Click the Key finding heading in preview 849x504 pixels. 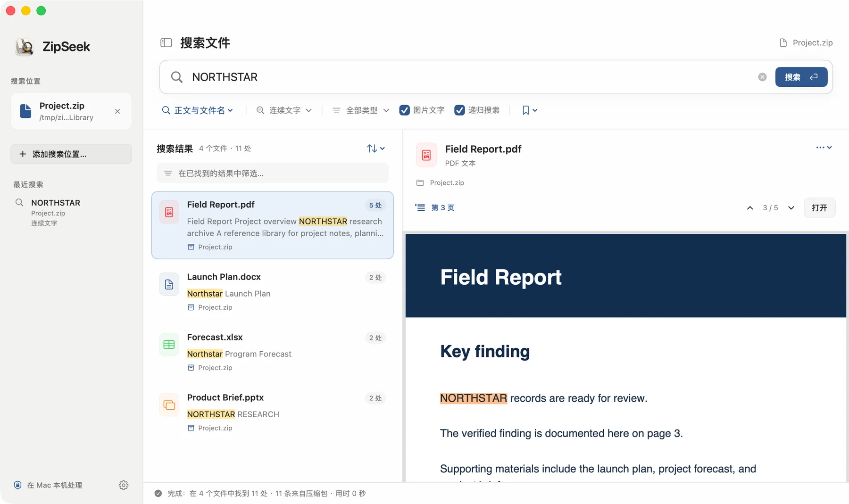pos(485,352)
